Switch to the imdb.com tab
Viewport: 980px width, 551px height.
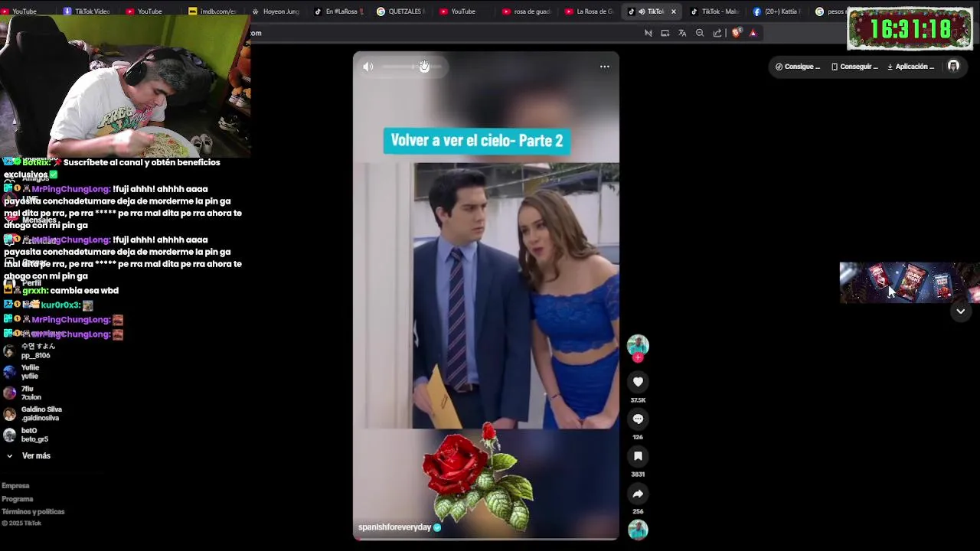tap(212, 11)
